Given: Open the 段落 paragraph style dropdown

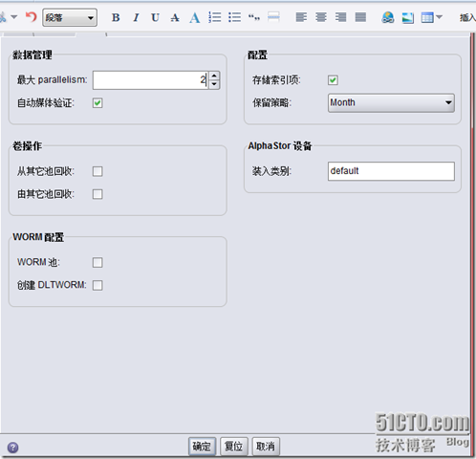Looking at the screenshot, I should tap(70, 17).
